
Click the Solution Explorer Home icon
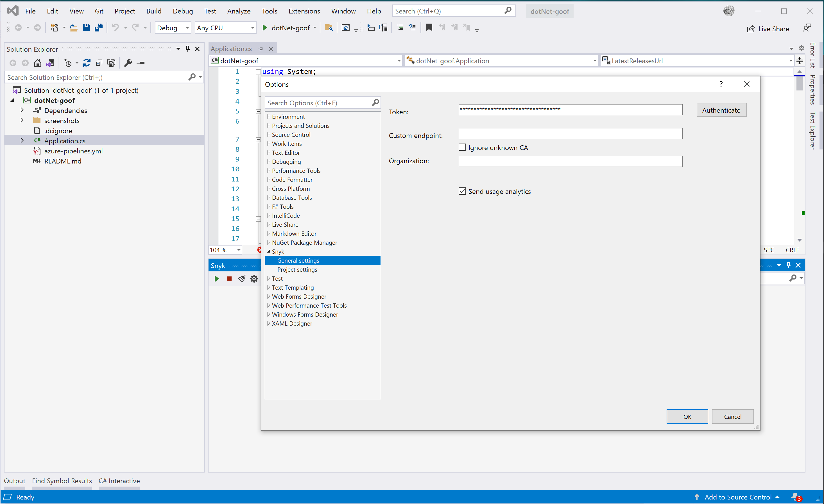pos(37,63)
